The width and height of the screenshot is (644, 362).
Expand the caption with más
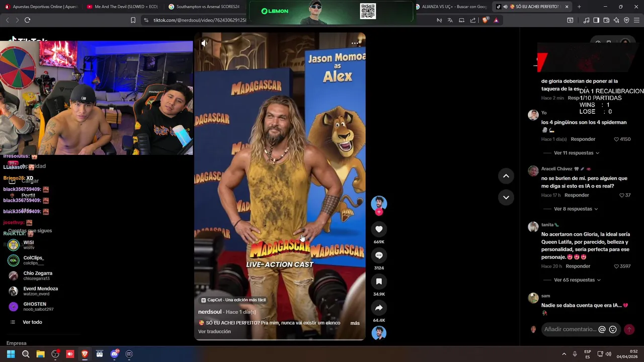pos(355,323)
